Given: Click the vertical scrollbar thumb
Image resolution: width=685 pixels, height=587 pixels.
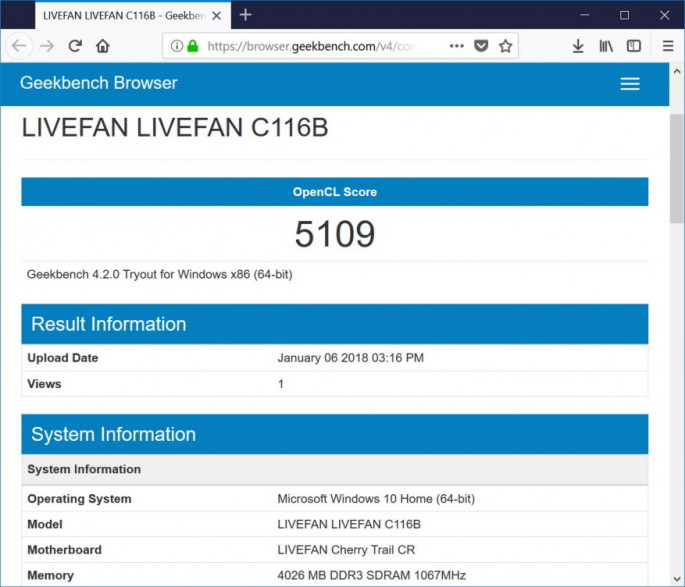Looking at the screenshot, I should point(677,170).
